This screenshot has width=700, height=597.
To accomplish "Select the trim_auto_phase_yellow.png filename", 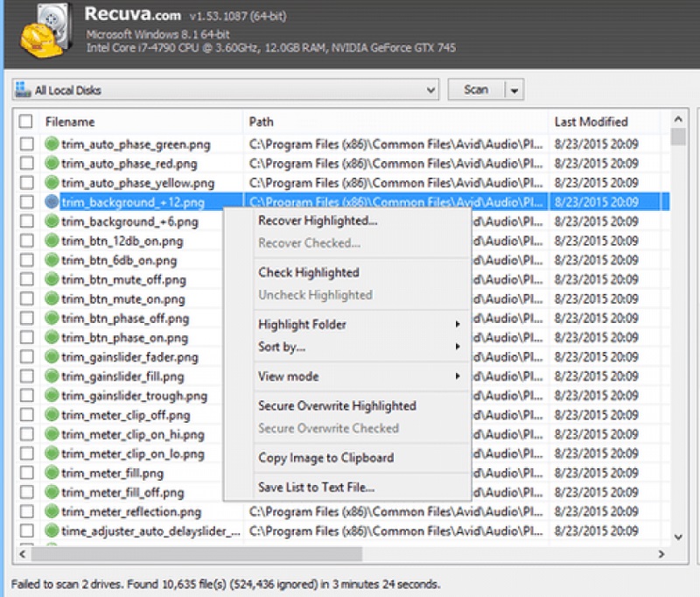I will [137, 183].
